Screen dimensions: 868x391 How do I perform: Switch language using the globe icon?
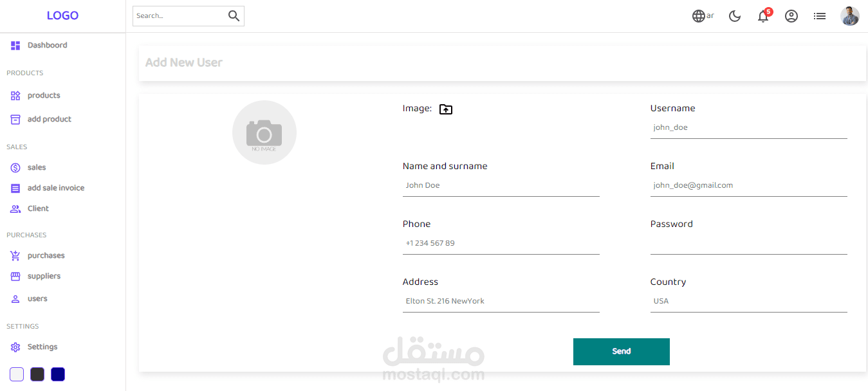[x=699, y=16]
